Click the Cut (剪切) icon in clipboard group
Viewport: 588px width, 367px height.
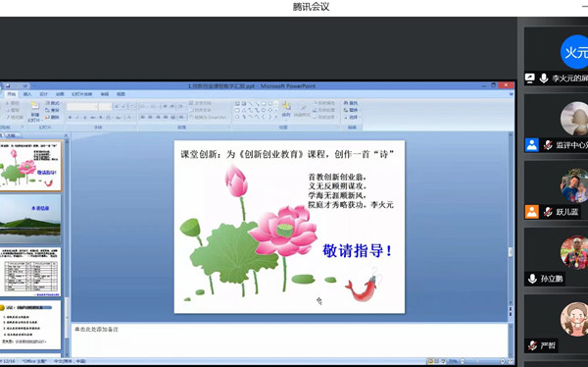pos(7,103)
